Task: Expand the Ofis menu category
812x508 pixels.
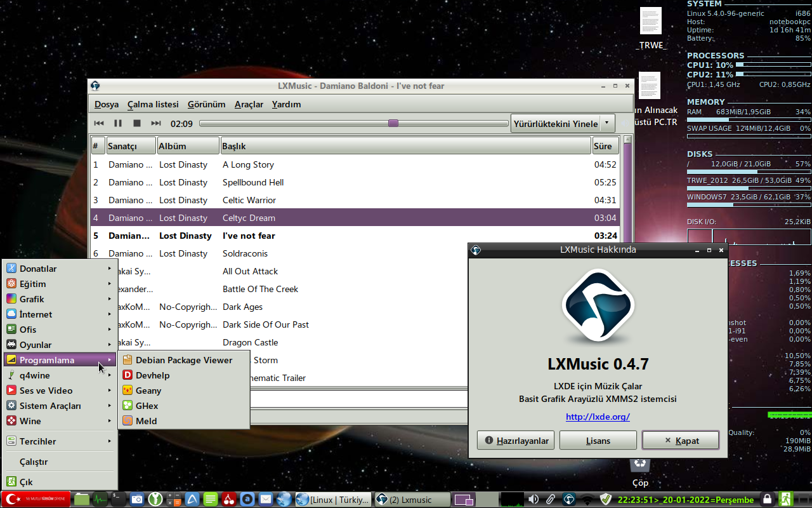Action: tap(60, 330)
